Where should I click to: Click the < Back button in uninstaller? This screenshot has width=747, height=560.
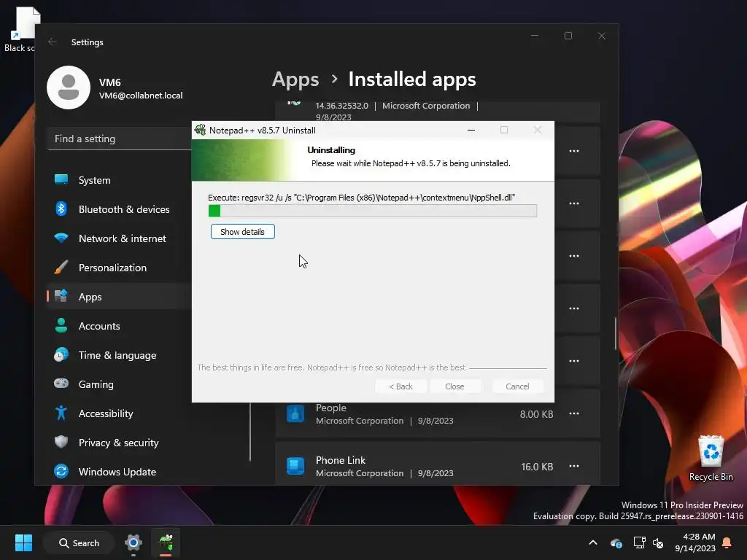(x=400, y=386)
